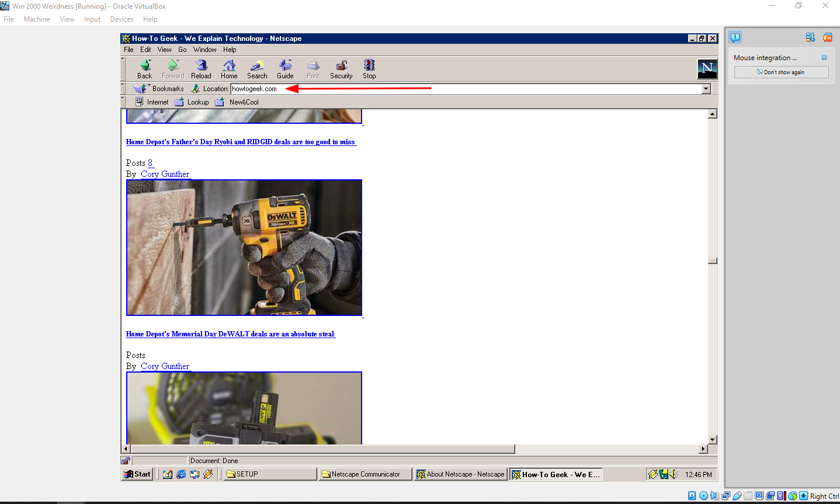Screen dimensions: 840x504
Task: Open Cory Gunther link above Ryobi image
Action: click(165, 366)
